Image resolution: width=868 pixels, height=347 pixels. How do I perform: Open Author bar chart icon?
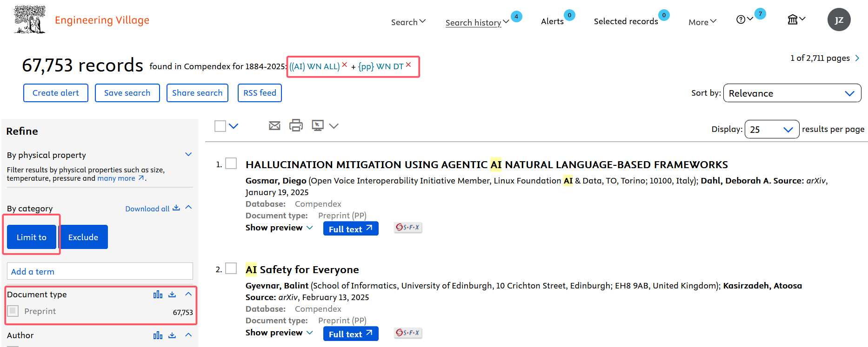(158, 335)
